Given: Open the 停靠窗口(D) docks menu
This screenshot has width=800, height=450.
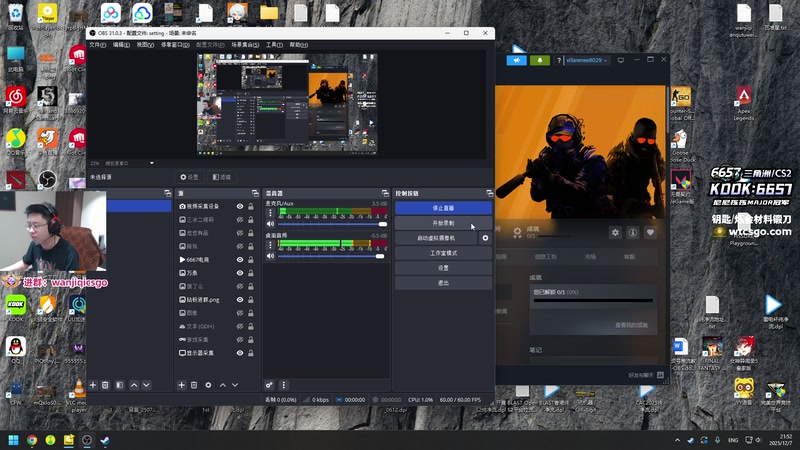Looking at the screenshot, I should coord(175,45).
